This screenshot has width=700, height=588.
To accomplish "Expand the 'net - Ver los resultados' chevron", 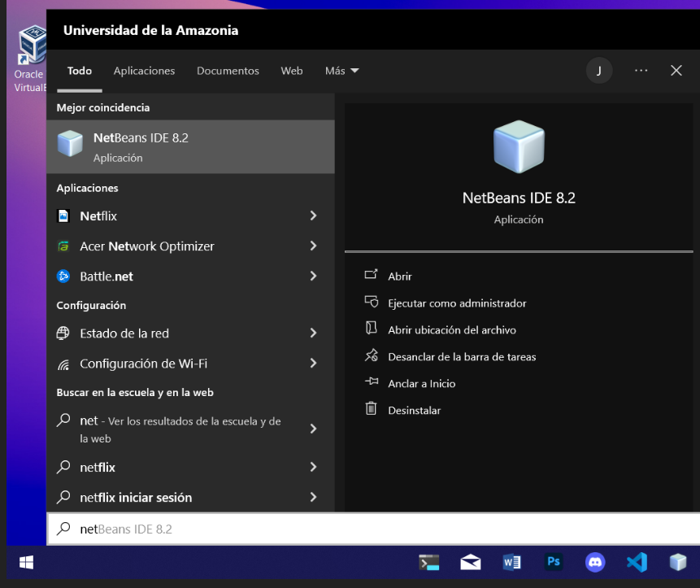I will (x=313, y=429).
